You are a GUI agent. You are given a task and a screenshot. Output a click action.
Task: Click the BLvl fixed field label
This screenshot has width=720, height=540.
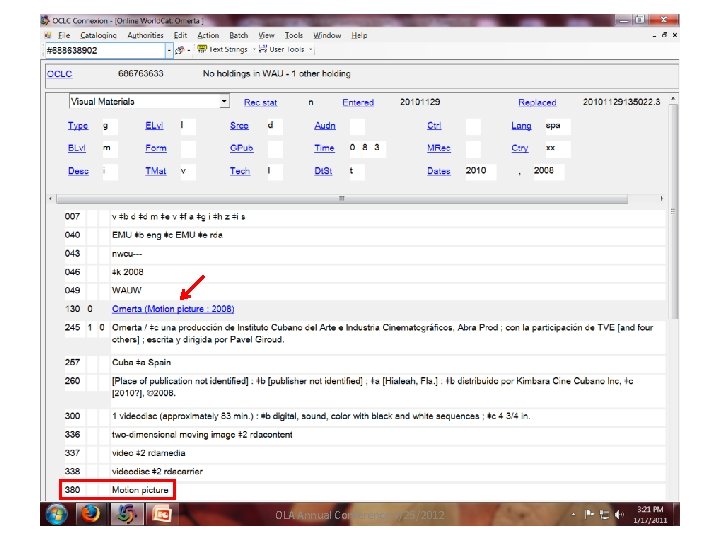(x=77, y=148)
